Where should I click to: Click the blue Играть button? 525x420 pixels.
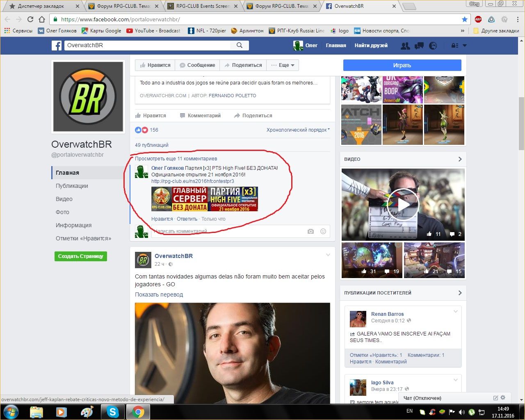[x=402, y=65]
